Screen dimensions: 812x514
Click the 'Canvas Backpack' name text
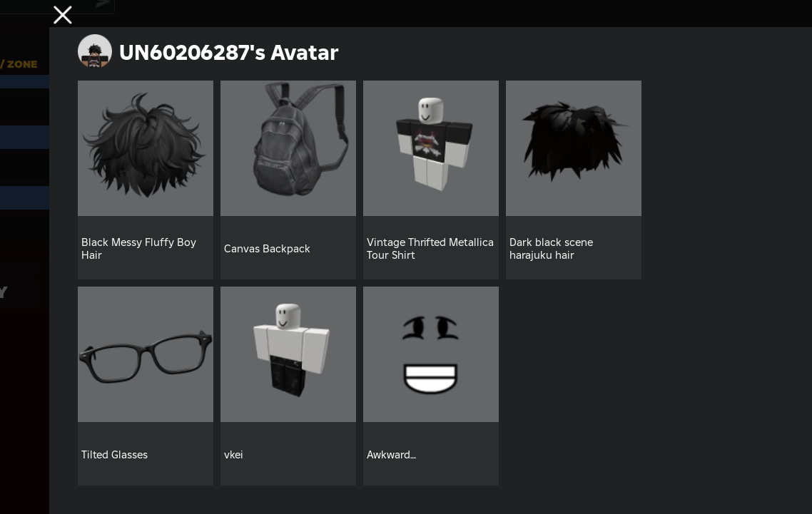pos(267,249)
